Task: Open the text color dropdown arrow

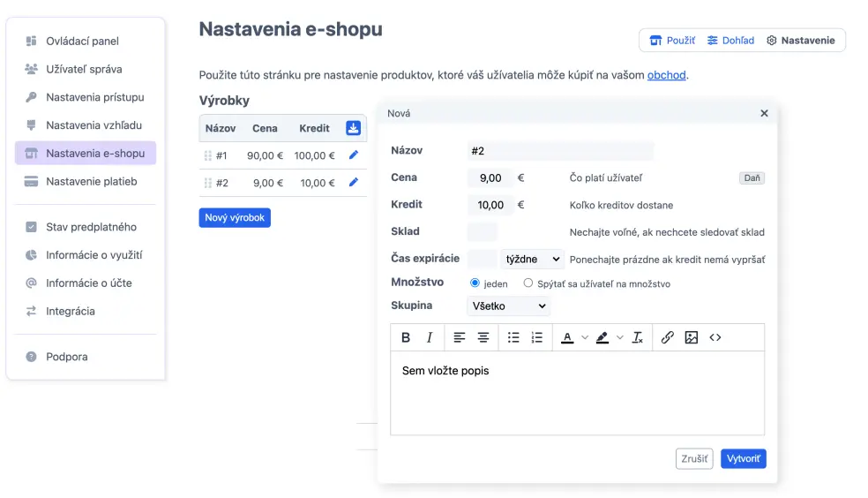Action: [x=584, y=337]
